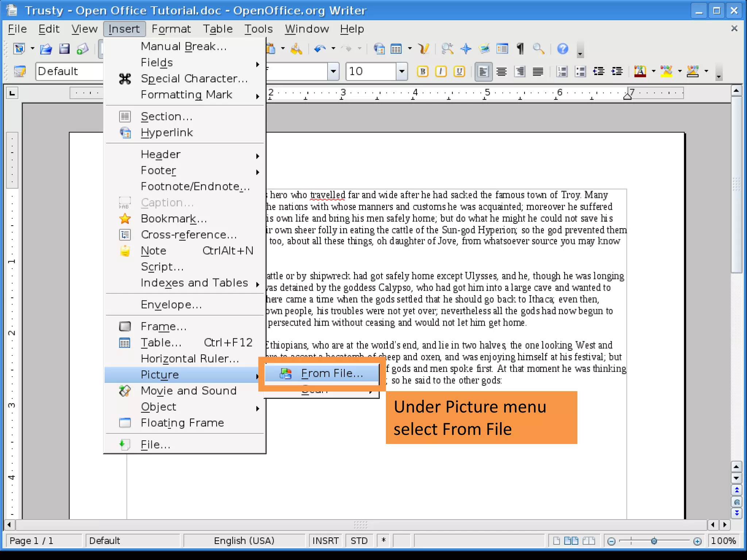Viewport: 747px width, 560px height.
Task: Open OpenOffice Help question mark icon
Action: point(563,48)
